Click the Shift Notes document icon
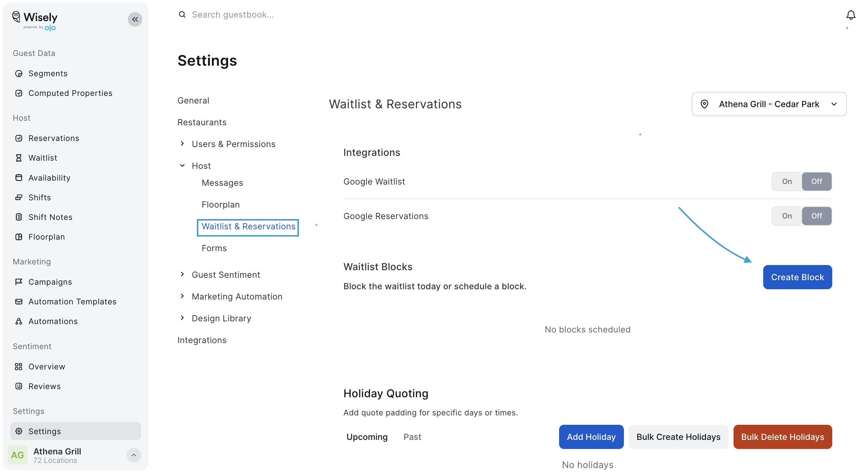 point(19,217)
